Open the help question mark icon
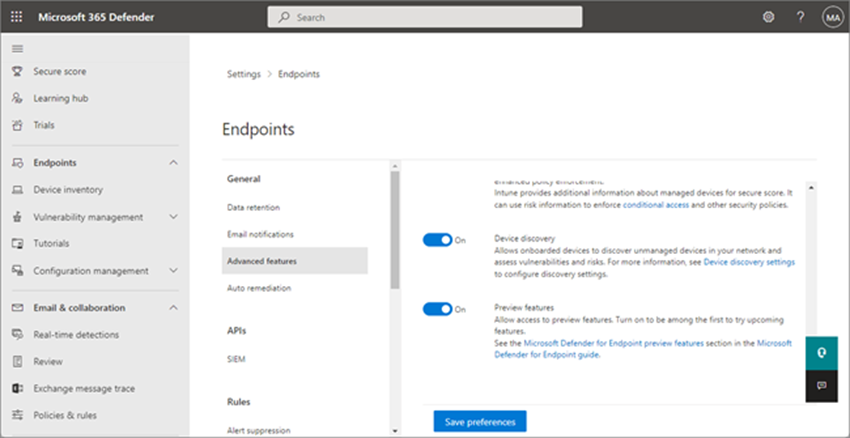The image size is (850, 438). 800,17
